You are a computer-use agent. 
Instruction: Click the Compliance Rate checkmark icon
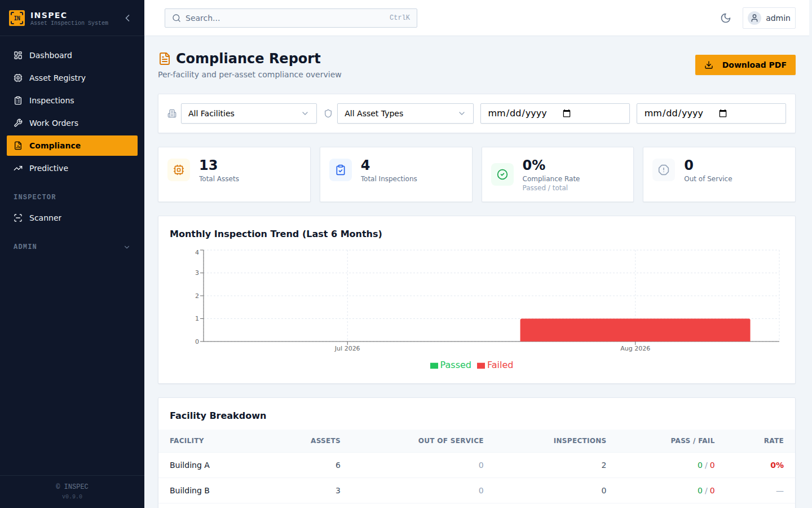pyautogui.click(x=502, y=174)
